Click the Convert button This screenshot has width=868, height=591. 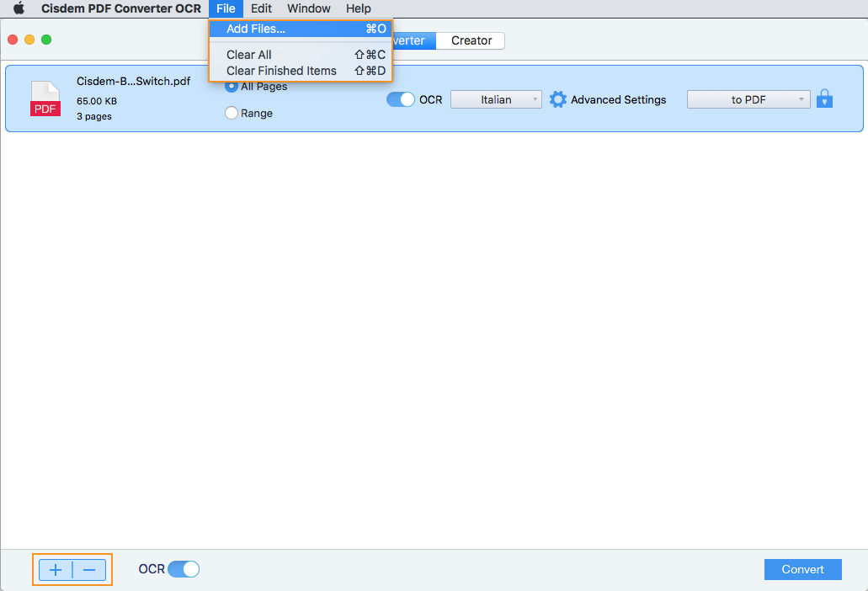click(x=802, y=569)
